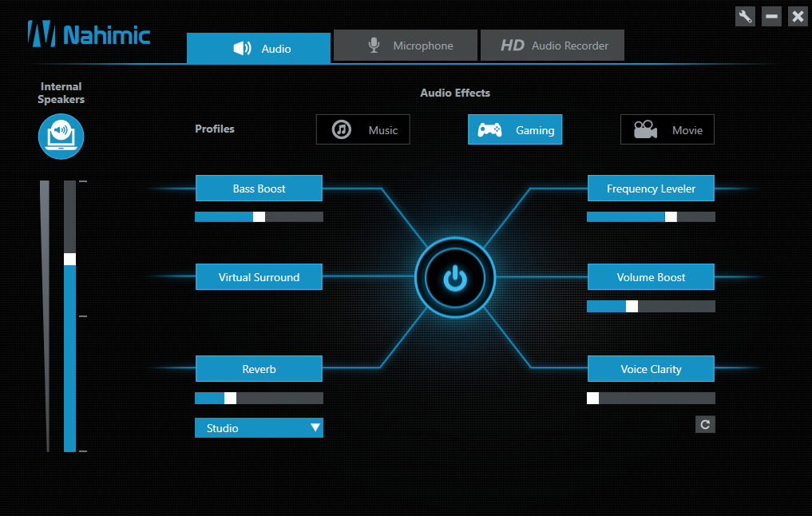This screenshot has height=516, width=812.
Task: Click the Nahimic logo
Action: (x=89, y=34)
